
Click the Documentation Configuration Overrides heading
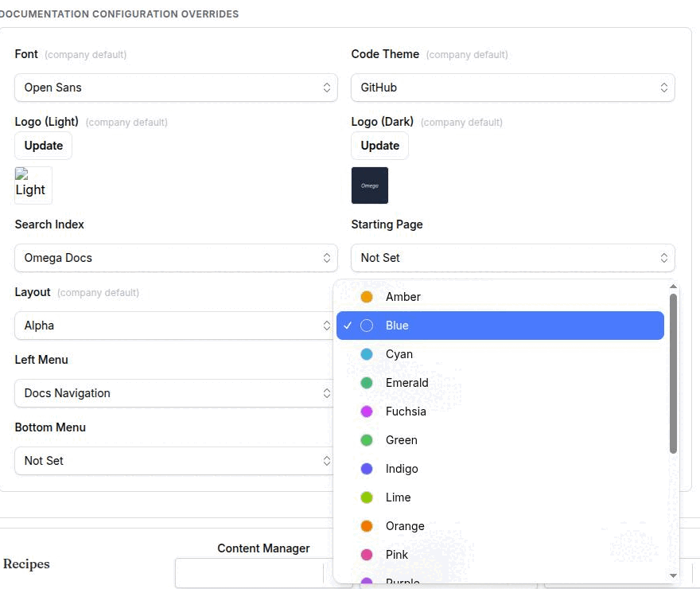click(x=119, y=14)
